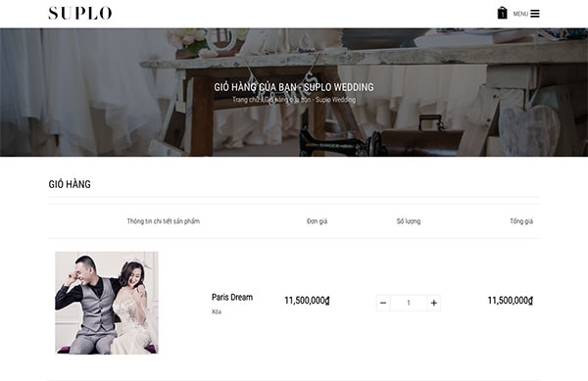Open the shopping bag cart icon

[502, 13]
